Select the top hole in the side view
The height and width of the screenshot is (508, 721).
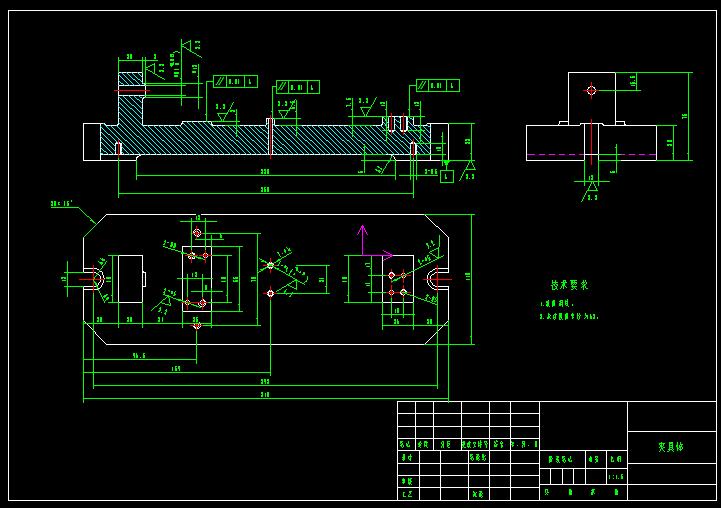click(x=592, y=90)
